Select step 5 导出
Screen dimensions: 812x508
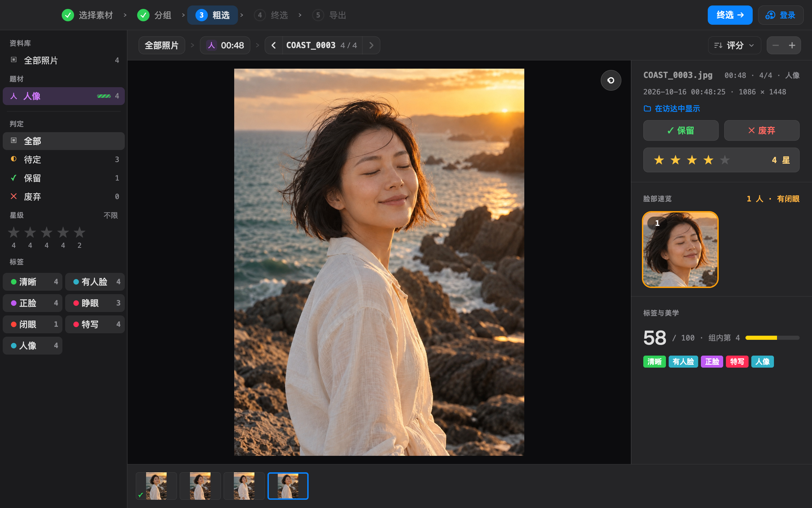[x=329, y=15]
